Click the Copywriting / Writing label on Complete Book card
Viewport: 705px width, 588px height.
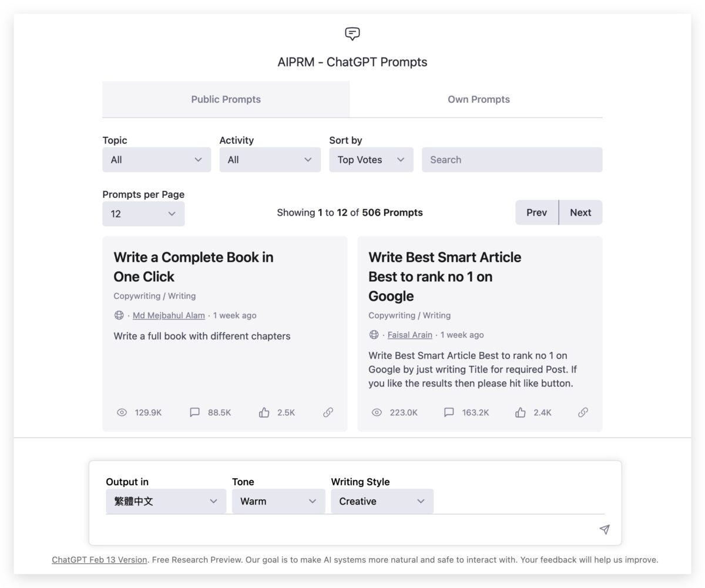pyautogui.click(x=155, y=296)
